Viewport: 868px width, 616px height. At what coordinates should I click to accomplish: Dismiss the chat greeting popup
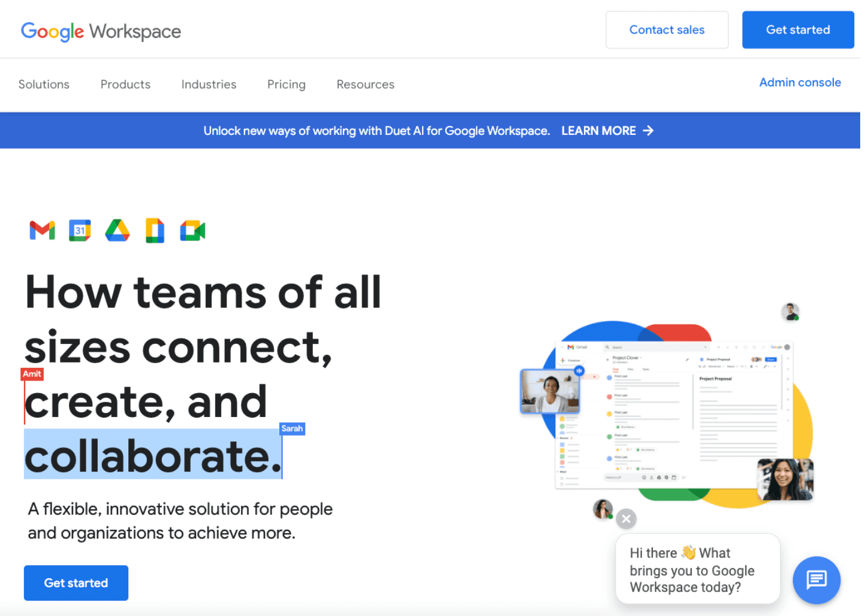(x=626, y=518)
